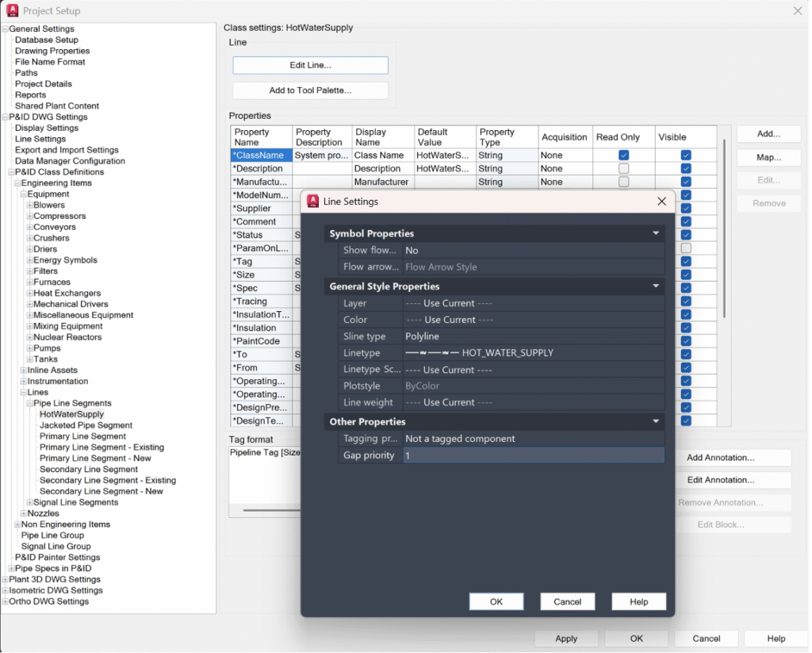
Task: Toggle Read Only checkbox for ClassName row
Action: [x=623, y=155]
